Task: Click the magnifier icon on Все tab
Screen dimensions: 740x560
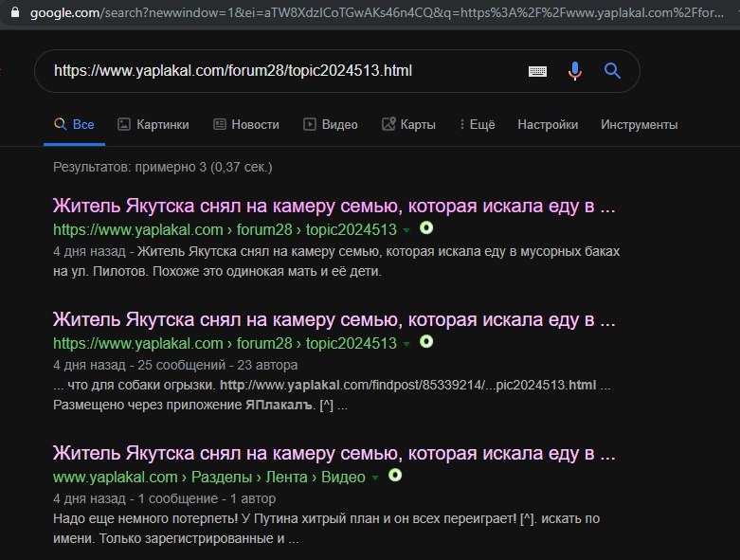Action: point(60,124)
